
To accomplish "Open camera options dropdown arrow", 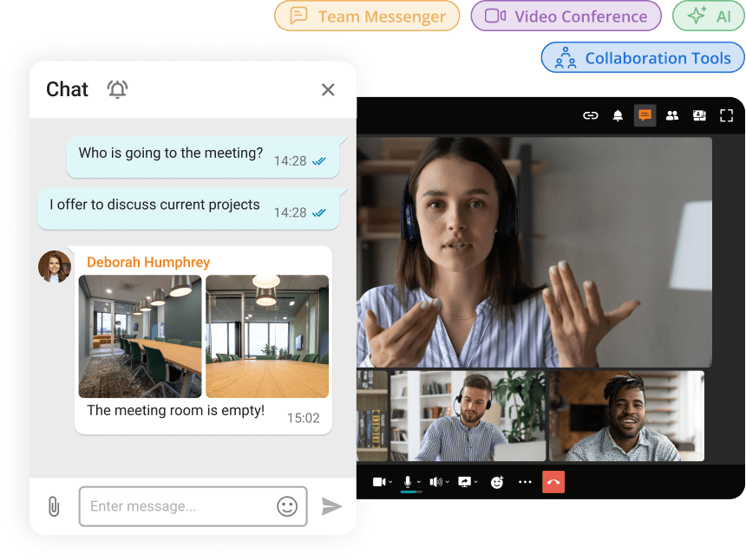I will point(390,482).
